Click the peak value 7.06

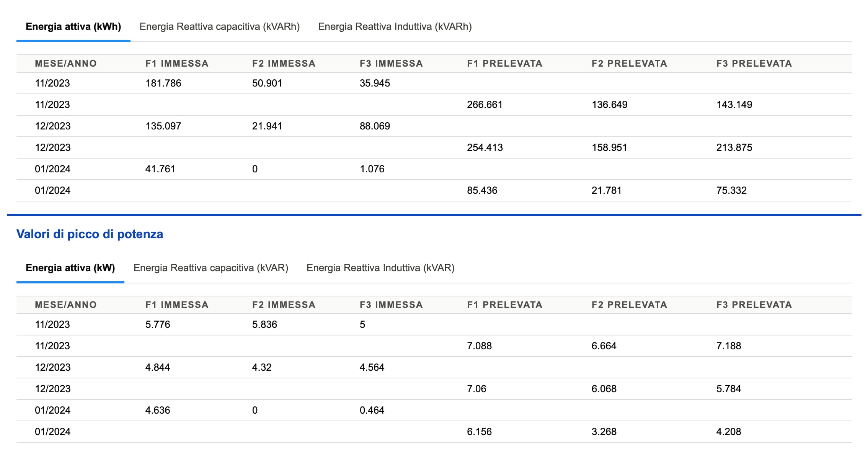[476, 389]
